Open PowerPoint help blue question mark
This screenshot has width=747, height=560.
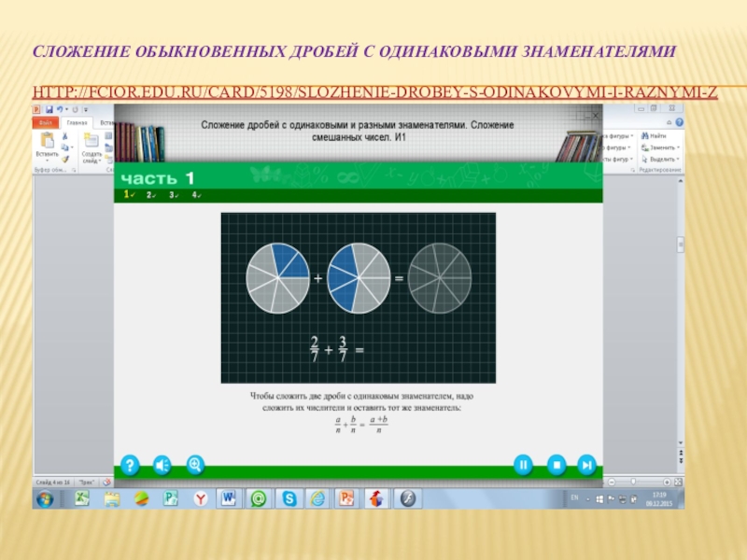tap(680, 123)
